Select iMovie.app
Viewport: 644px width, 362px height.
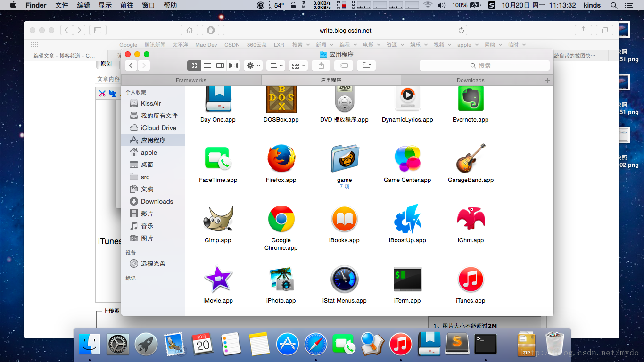point(218,279)
